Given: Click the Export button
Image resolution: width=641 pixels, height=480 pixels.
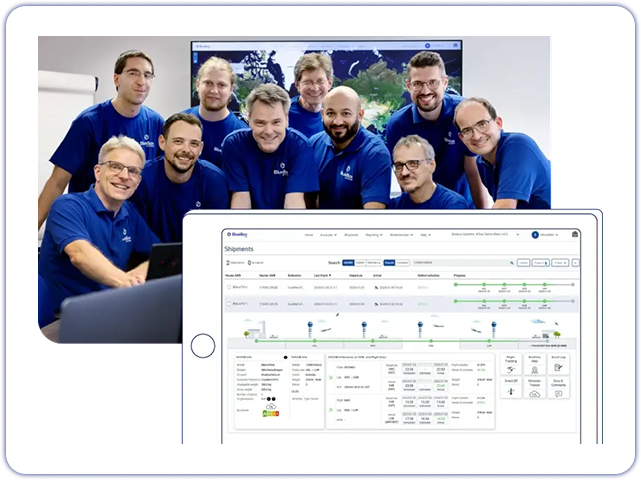Looking at the screenshot, I should click(x=540, y=262).
